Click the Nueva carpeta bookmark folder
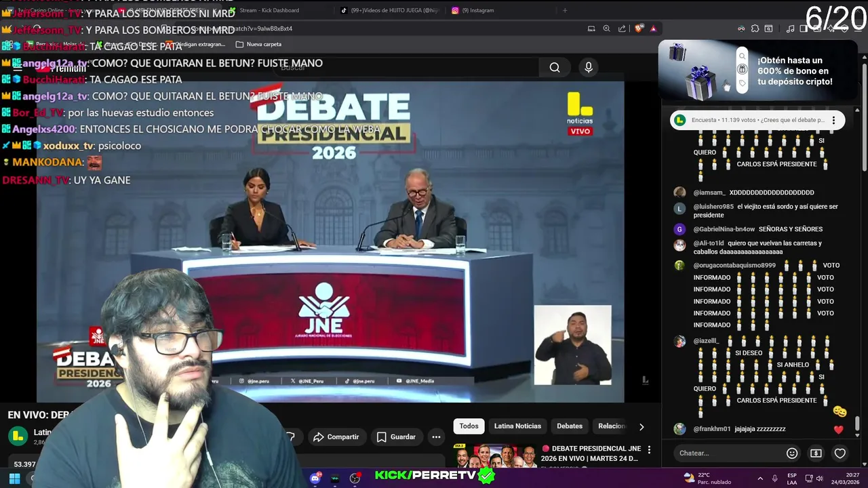868x488 pixels. pyautogui.click(x=258, y=44)
